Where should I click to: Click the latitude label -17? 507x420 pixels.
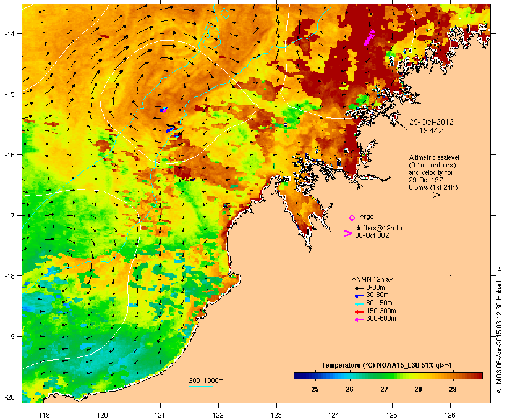click(9, 215)
